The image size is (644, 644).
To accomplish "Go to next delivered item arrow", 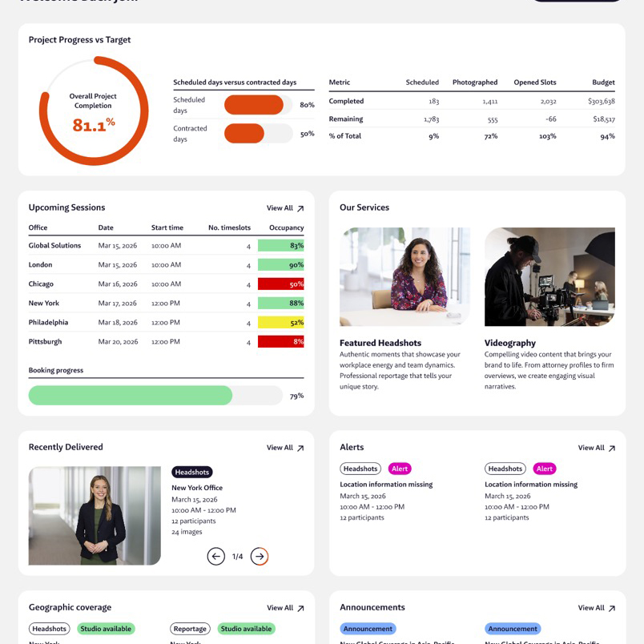I will [260, 556].
